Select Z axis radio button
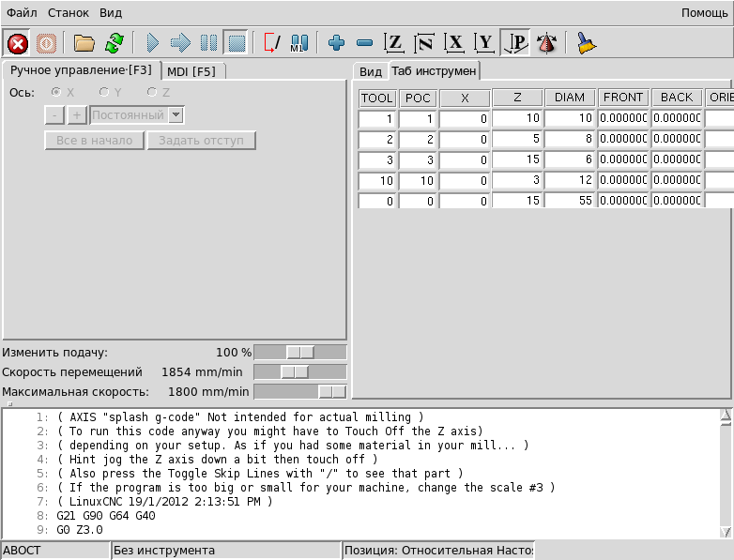Image resolution: width=734 pixels, height=560 pixels. click(152, 92)
